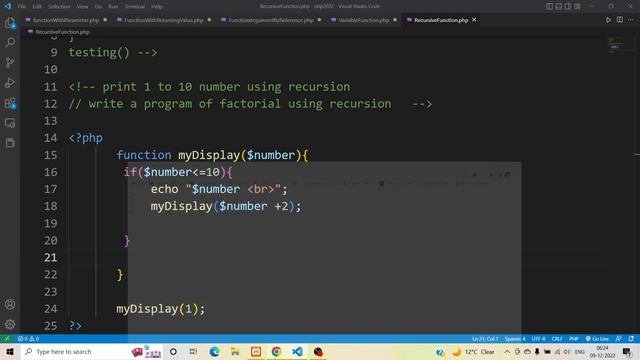Open Customize Layout in the title bar

click(x=577, y=6)
